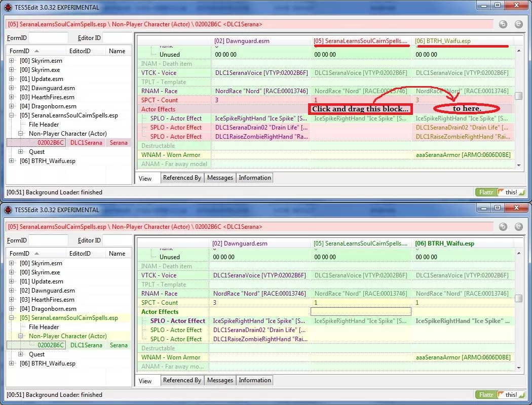Click the back navigation arrow in the bottom window

coord(503,227)
